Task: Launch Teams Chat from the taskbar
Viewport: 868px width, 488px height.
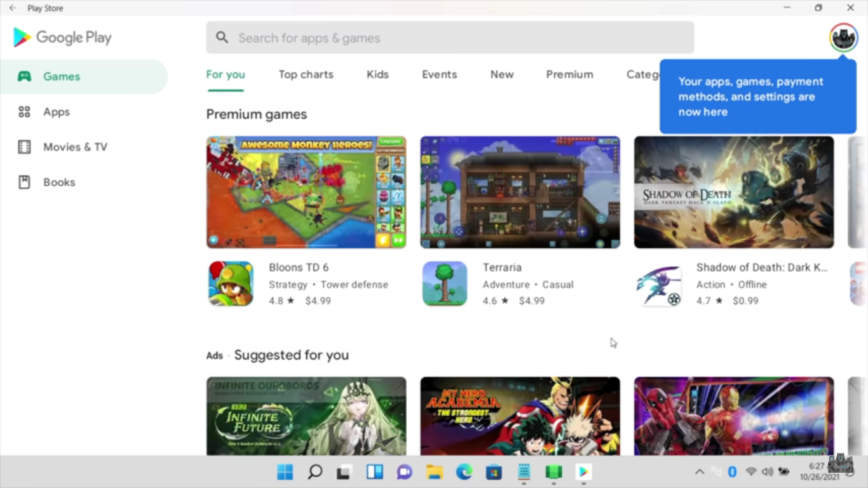Action: tap(404, 472)
